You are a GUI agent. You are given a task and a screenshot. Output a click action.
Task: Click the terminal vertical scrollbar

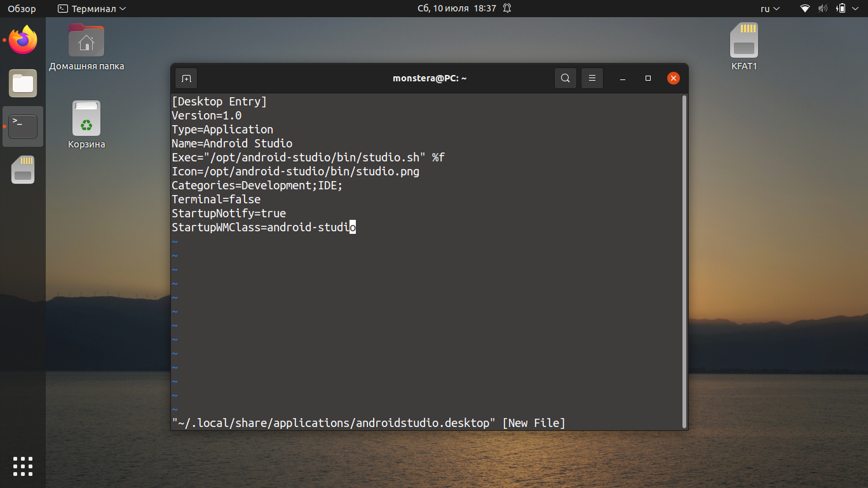pos(684,261)
